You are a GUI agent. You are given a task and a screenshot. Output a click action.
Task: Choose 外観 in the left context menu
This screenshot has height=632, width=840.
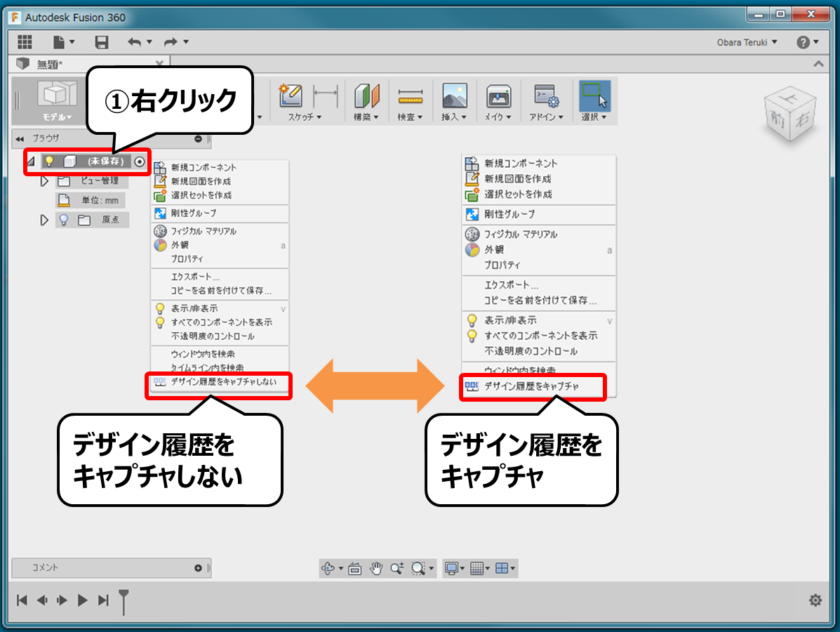coord(220,245)
